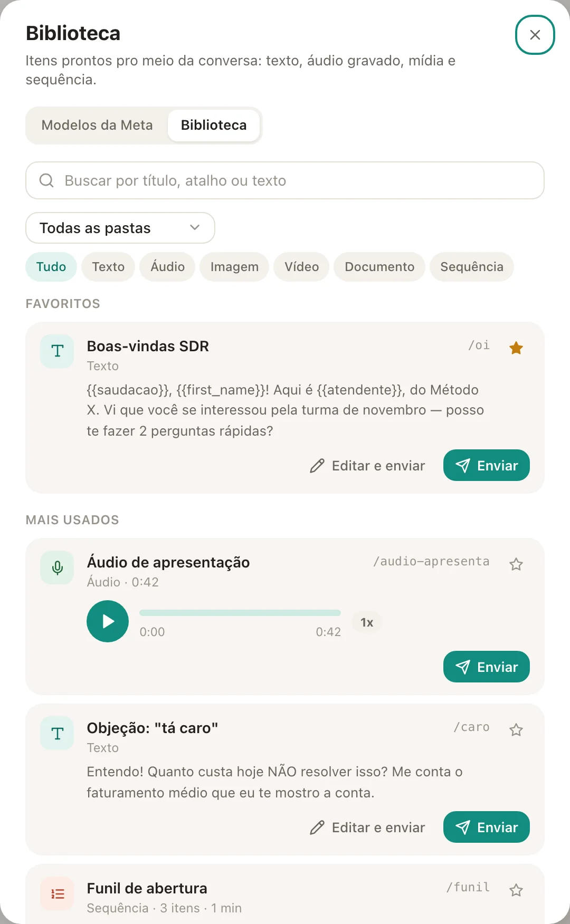
Task: Click the text icon of Objeção item
Action: point(57,733)
